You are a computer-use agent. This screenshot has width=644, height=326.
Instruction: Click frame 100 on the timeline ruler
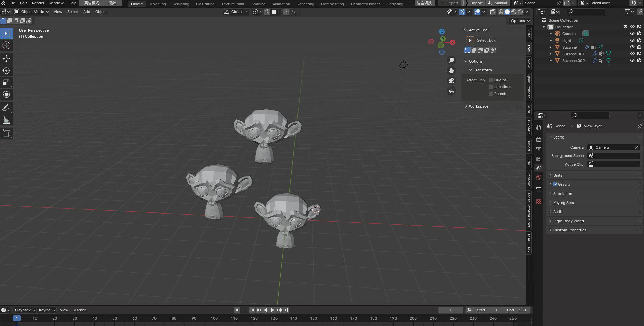pos(214,318)
